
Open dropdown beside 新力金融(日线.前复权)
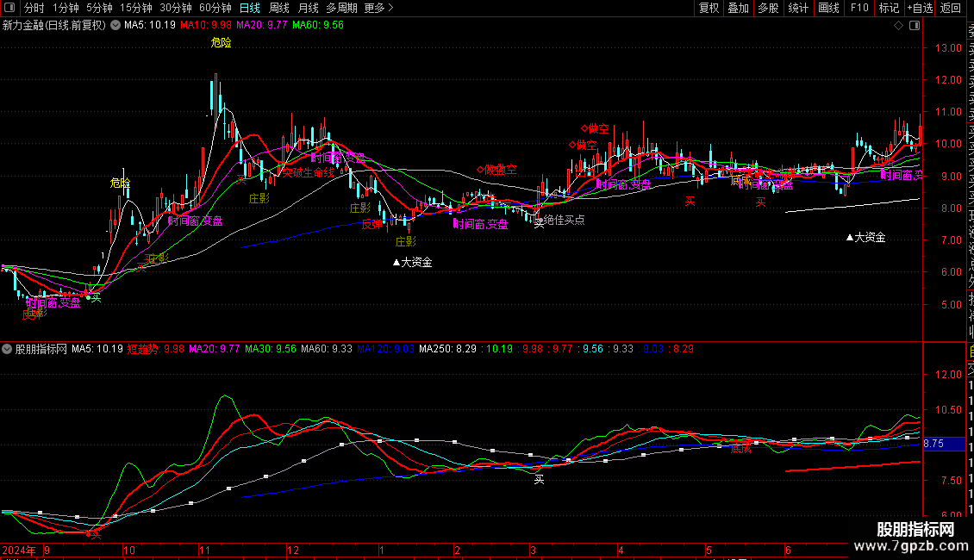tap(116, 26)
